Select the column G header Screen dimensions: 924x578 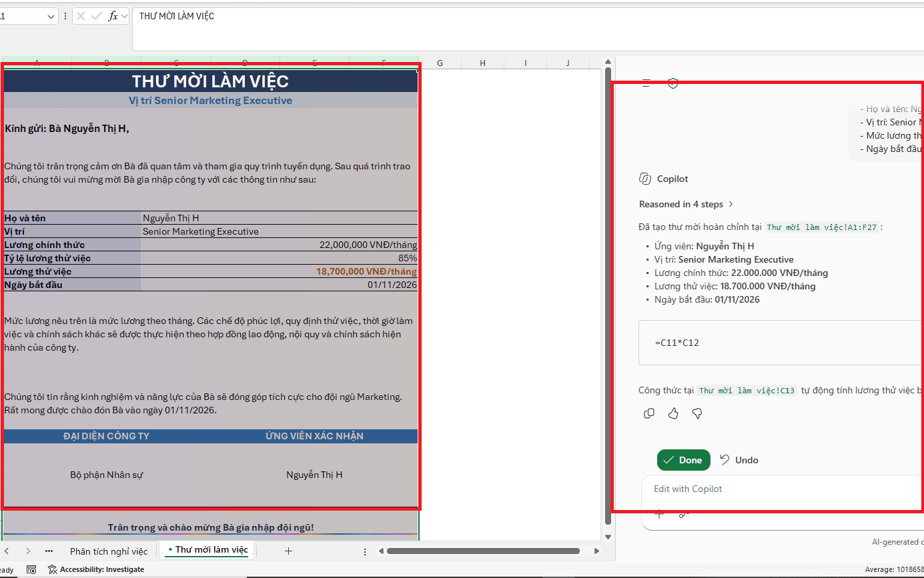[440, 63]
